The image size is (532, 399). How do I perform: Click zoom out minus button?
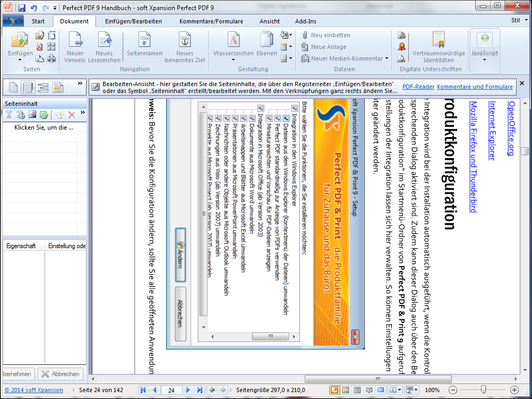(x=453, y=390)
